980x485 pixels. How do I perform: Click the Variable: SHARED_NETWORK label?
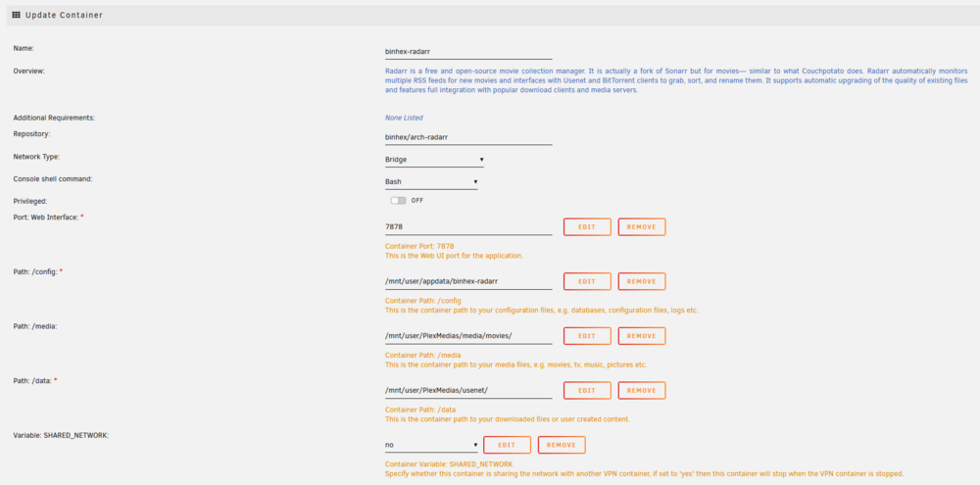click(61, 435)
